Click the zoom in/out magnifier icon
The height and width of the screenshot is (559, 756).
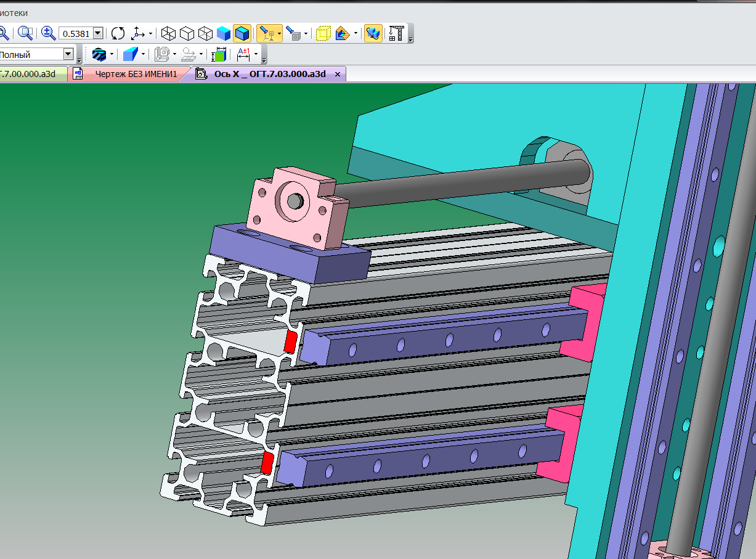[x=48, y=33]
